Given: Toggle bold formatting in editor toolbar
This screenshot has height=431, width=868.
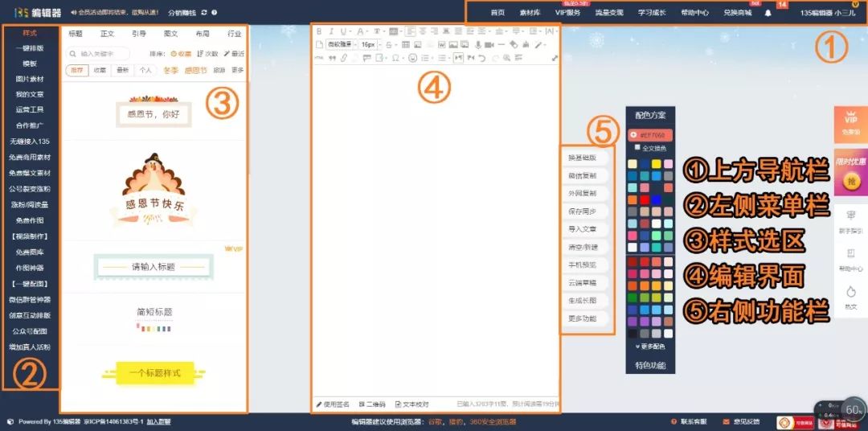Looking at the screenshot, I should tap(319, 31).
